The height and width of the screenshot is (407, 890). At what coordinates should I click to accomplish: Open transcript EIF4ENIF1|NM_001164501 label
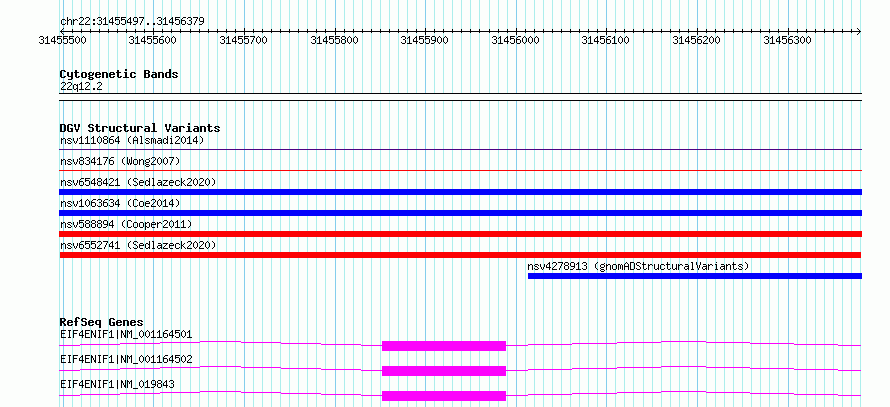click(x=126, y=334)
